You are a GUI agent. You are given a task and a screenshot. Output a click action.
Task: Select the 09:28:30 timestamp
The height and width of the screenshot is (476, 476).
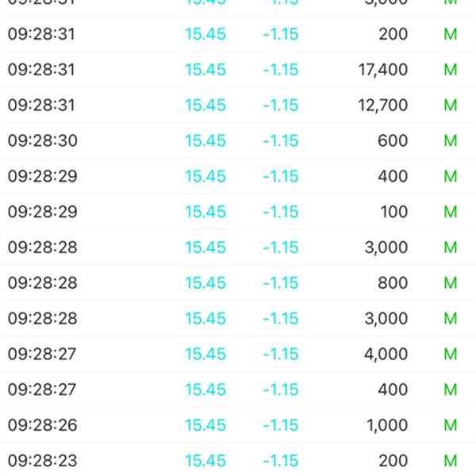(x=42, y=141)
